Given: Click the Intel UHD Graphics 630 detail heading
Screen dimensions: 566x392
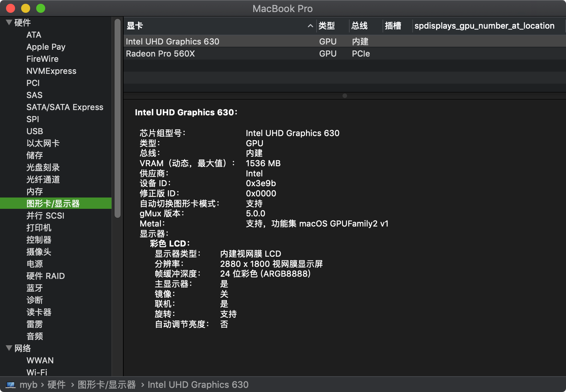Looking at the screenshot, I should coord(186,113).
